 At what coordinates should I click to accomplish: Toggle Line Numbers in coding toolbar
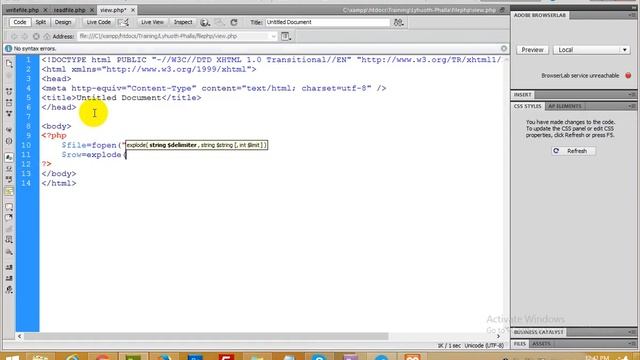9,157
